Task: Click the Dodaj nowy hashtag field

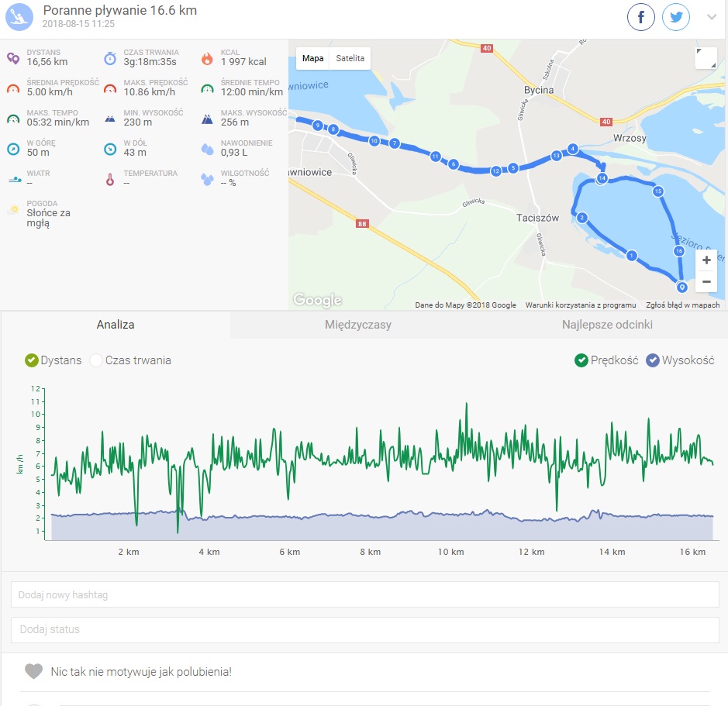Action: pos(364,594)
